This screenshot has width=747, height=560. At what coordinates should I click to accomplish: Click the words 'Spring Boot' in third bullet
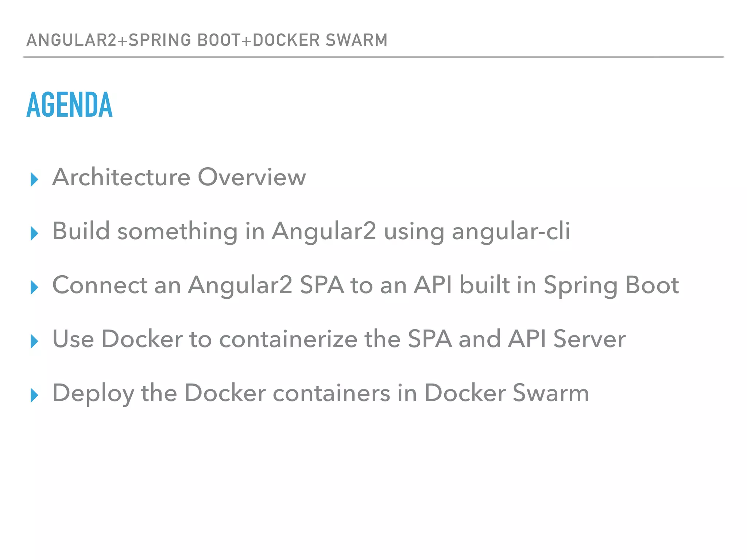[x=611, y=286]
